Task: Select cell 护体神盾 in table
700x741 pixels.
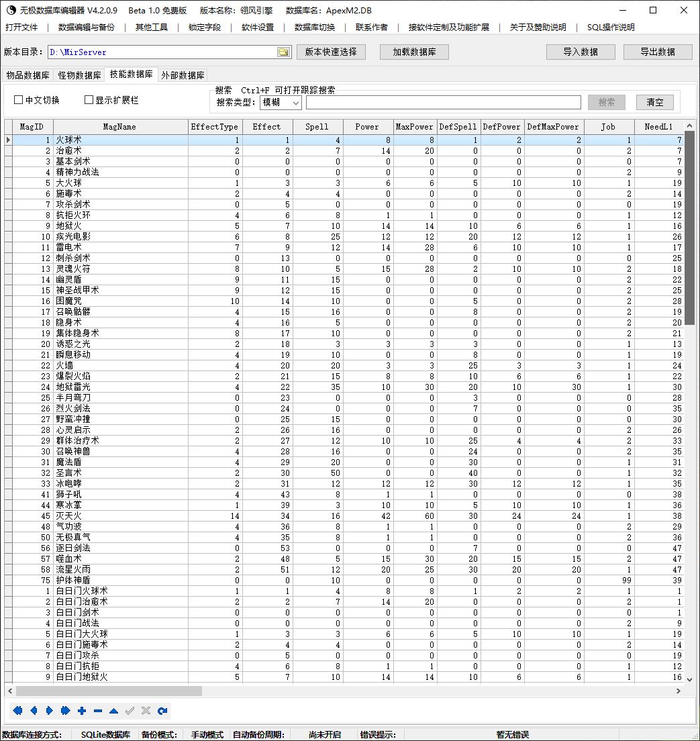Action: point(121,581)
